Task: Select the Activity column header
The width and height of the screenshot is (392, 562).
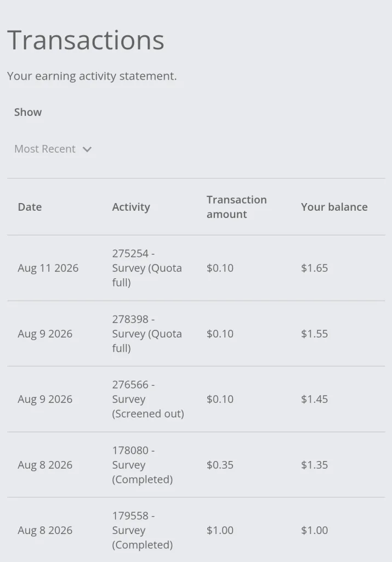Action: pos(131,207)
